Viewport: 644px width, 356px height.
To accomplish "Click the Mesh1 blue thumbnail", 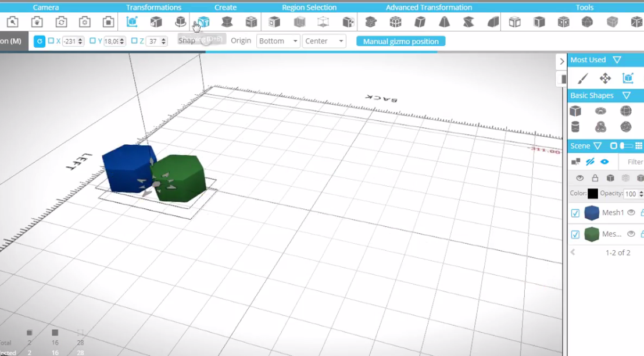I will tap(592, 213).
